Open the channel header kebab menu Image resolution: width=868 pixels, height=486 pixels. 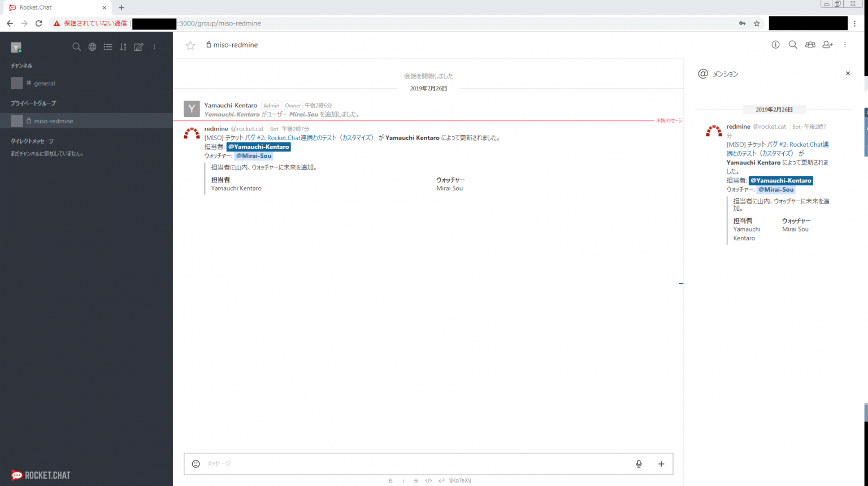(845, 45)
